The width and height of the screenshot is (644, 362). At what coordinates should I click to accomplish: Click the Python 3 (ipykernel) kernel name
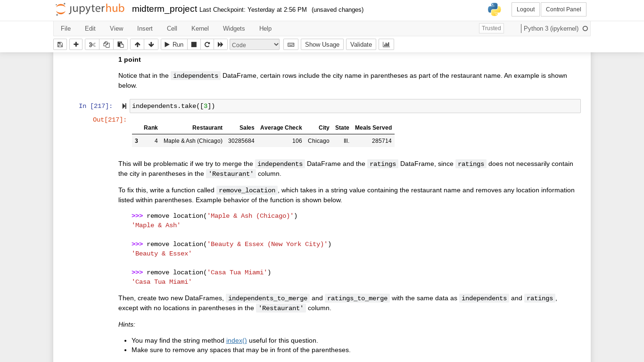[551, 29]
